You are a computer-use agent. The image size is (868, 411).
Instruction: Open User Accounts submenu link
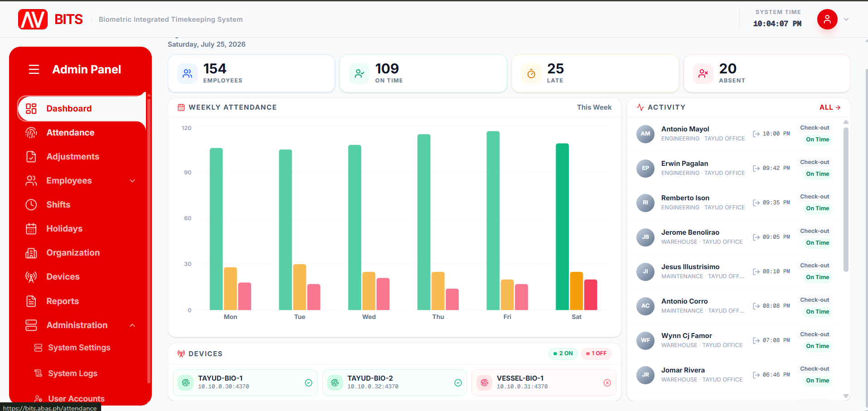pos(76,399)
